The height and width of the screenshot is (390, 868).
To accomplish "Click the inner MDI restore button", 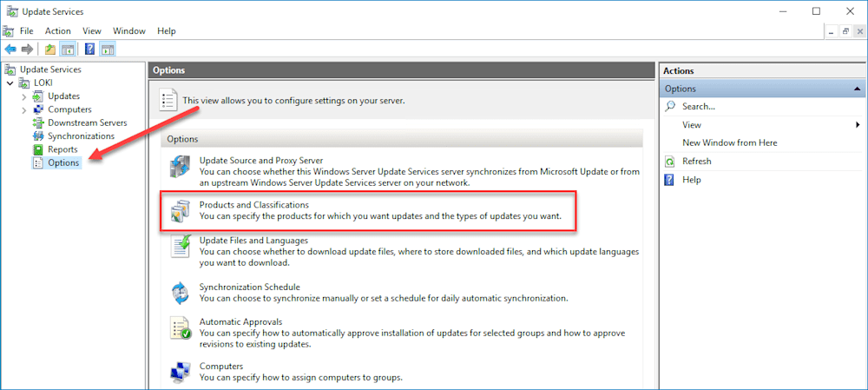I will tap(845, 31).
